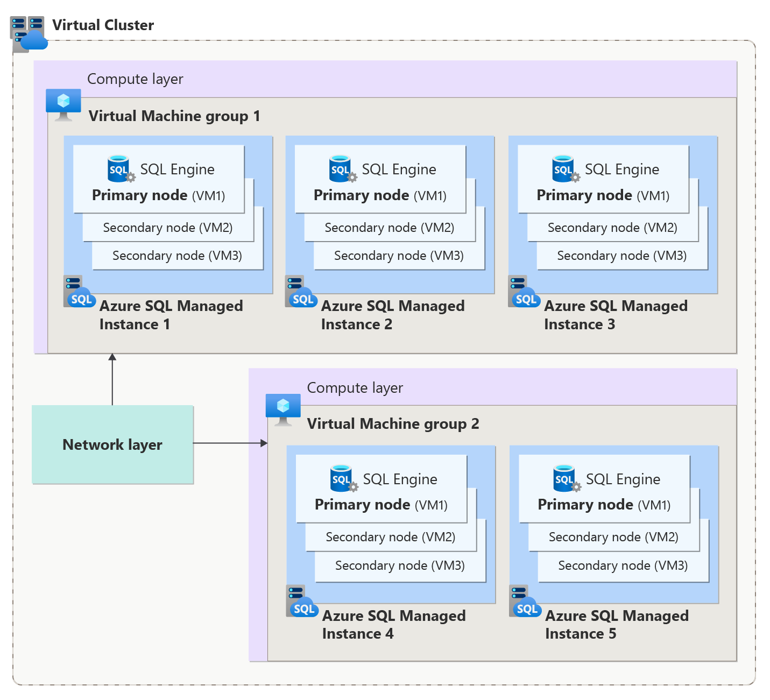Click the Virtual Cluster servers icon
Screen dimensions: 770x700
tap(27, 32)
